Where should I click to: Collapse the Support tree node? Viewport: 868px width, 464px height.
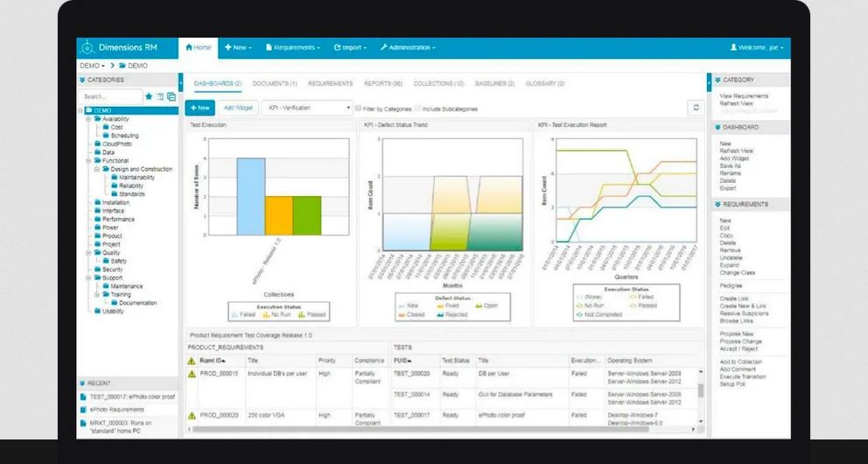[88, 278]
